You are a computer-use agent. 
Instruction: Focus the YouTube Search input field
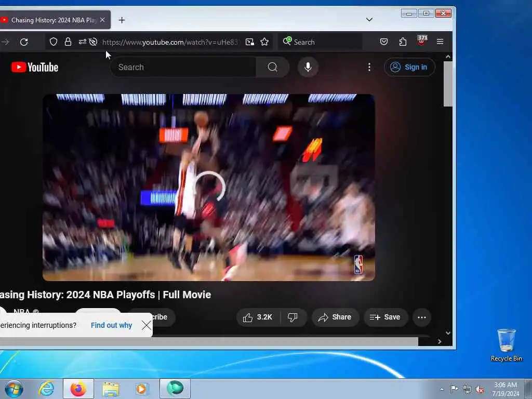[183, 67]
